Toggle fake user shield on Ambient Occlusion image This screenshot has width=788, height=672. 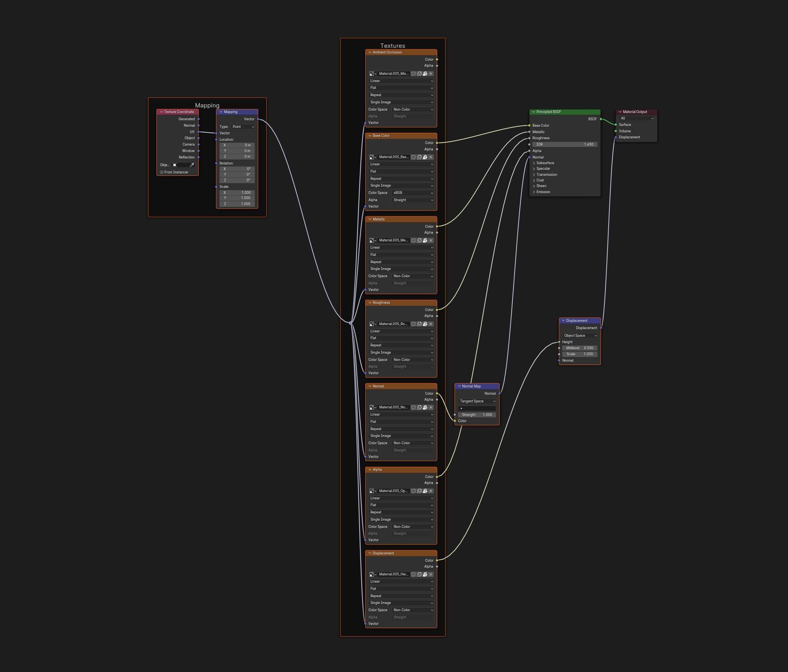(413, 74)
